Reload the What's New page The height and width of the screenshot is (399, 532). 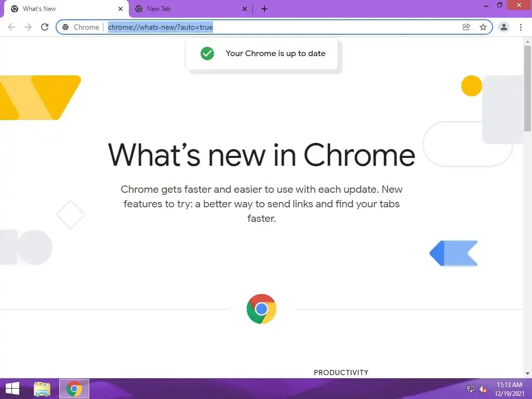tap(45, 27)
